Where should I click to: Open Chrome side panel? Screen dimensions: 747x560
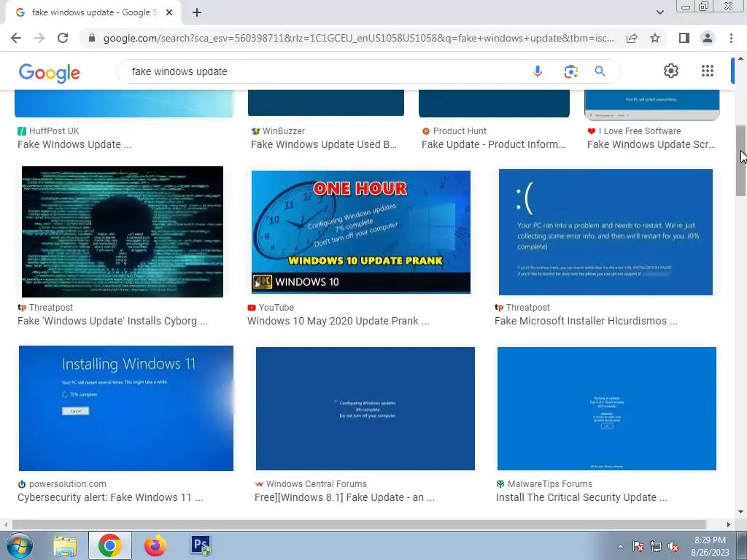(684, 38)
